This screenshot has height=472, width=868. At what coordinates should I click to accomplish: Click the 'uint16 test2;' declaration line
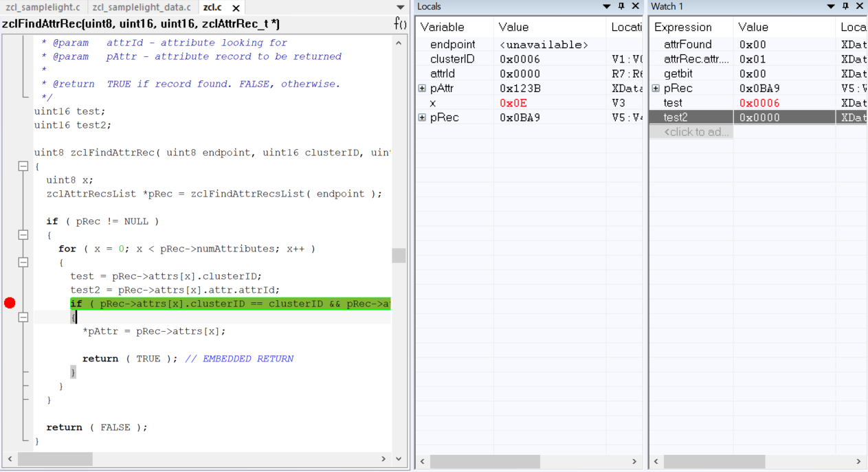tap(73, 125)
